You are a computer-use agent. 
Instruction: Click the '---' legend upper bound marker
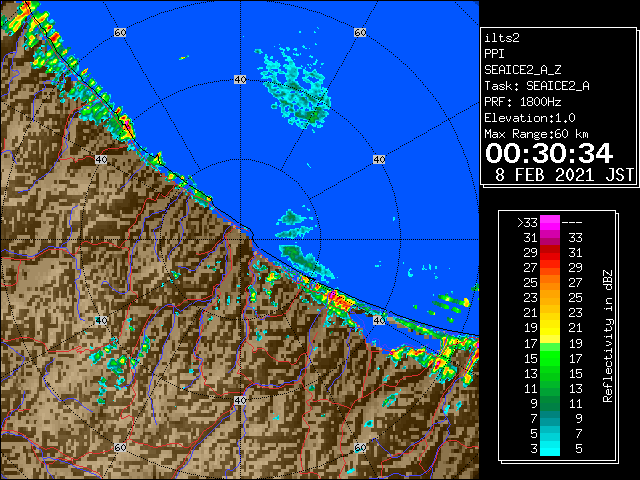tap(572, 223)
